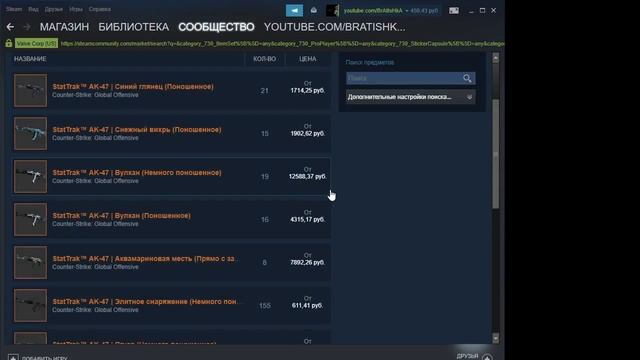This screenshot has width=640, height=360.
Task: Open the Steam menu
Action: [x=13, y=9]
